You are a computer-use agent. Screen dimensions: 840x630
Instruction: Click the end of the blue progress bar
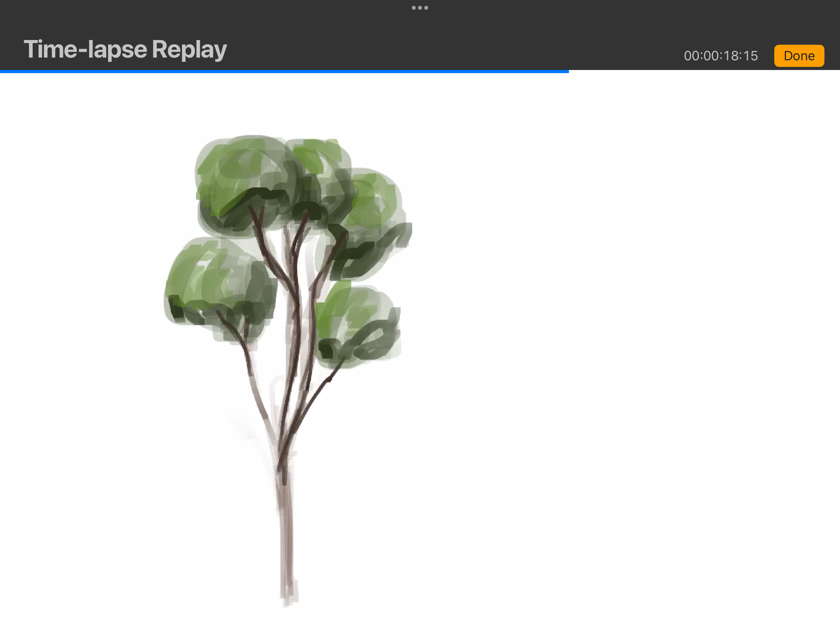[x=568, y=72]
